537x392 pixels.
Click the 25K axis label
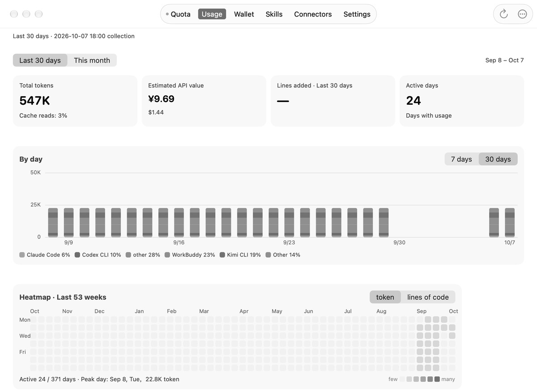[35, 205]
